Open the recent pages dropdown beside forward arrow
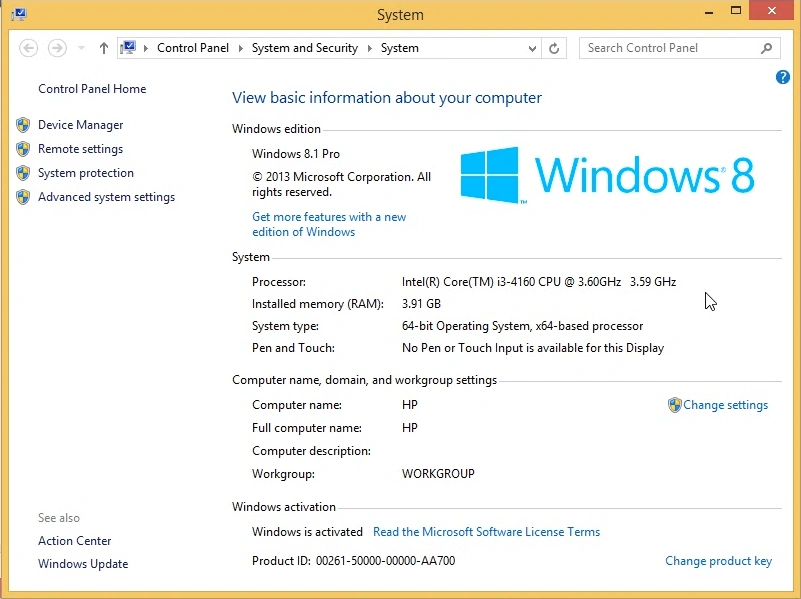Image resolution: width=801 pixels, height=599 pixels. pyautogui.click(x=80, y=48)
